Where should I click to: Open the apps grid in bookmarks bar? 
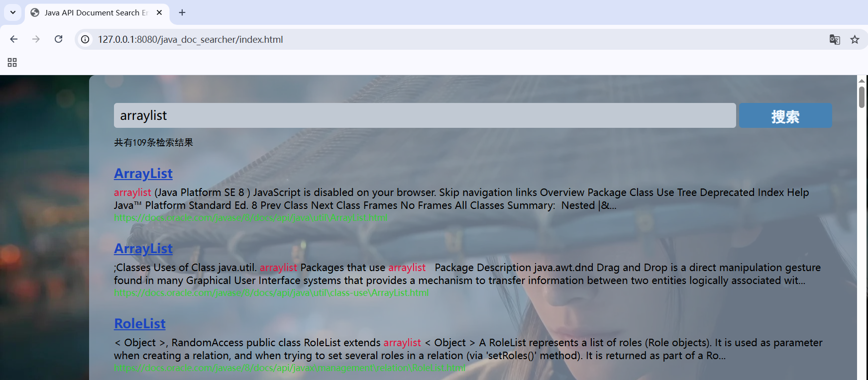pos(12,62)
